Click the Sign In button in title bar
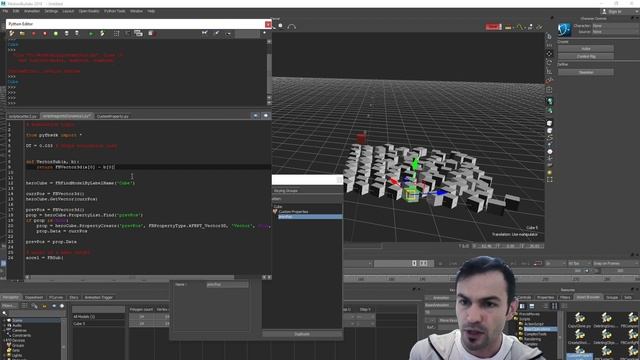The height and width of the screenshot is (360, 640). point(615,11)
